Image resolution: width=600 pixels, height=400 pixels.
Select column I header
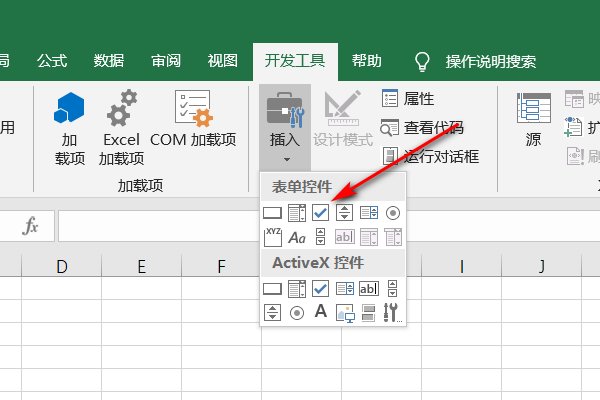click(461, 266)
